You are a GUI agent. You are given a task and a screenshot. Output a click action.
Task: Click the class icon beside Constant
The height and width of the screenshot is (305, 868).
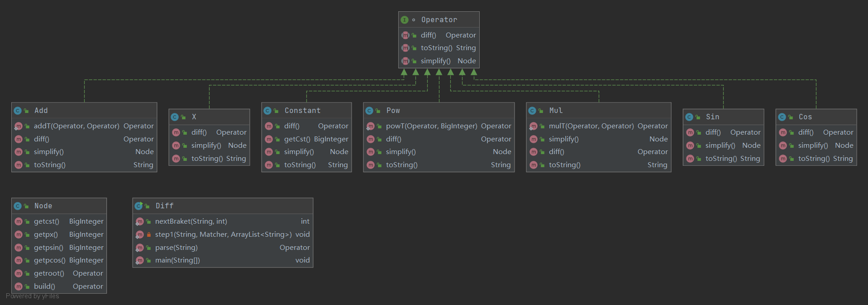tap(267, 111)
